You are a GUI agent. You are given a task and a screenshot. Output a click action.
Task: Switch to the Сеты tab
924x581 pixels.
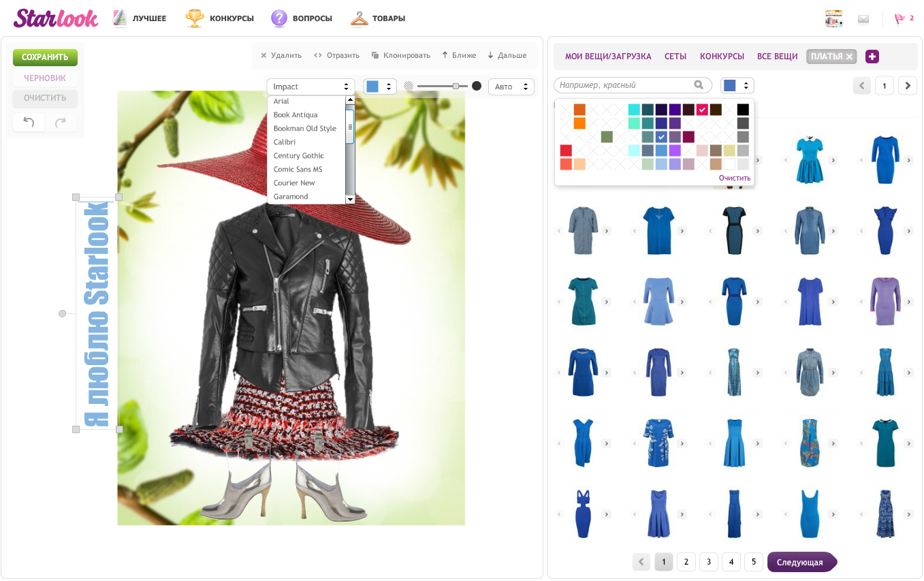[675, 57]
